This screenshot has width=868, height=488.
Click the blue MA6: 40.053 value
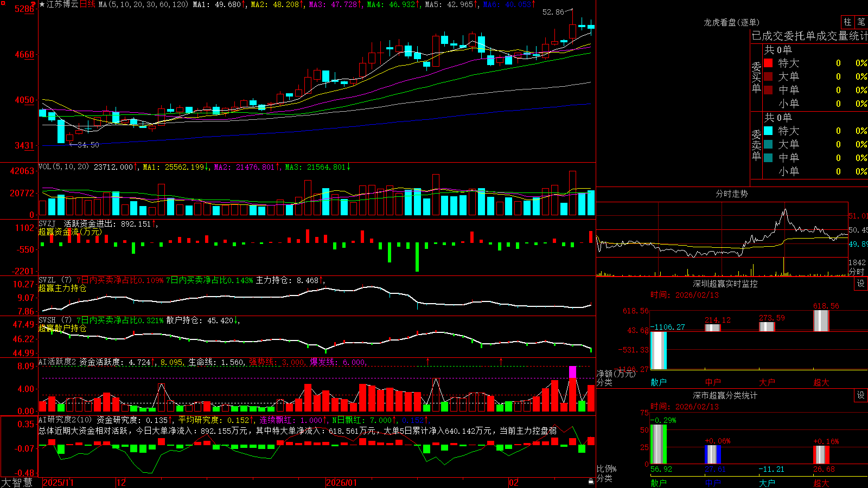(x=507, y=4)
